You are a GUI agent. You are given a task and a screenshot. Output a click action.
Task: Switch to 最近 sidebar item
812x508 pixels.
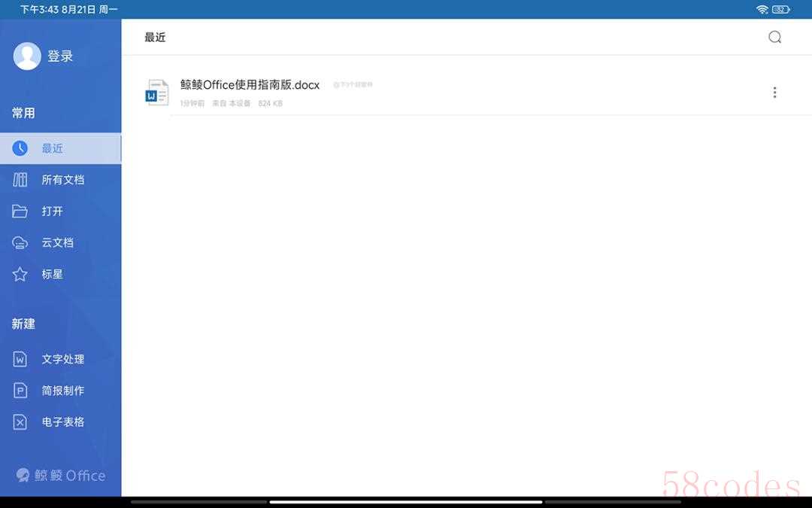[x=61, y=148]
